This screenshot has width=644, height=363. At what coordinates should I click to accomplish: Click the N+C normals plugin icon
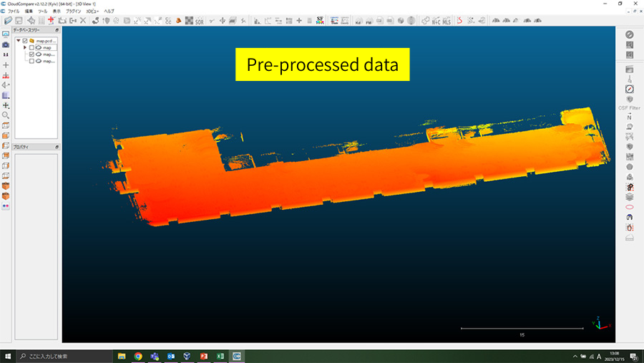tap(436, 21)
